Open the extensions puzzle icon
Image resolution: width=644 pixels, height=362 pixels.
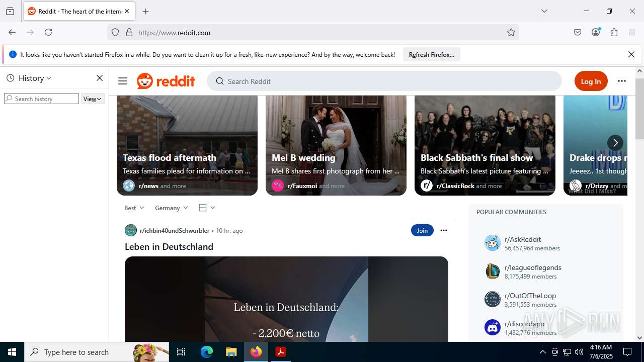[x=614, y=32]
